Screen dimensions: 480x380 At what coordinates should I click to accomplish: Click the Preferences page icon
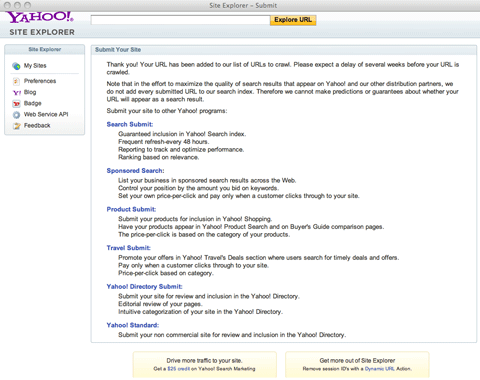(x=16, y=81)
